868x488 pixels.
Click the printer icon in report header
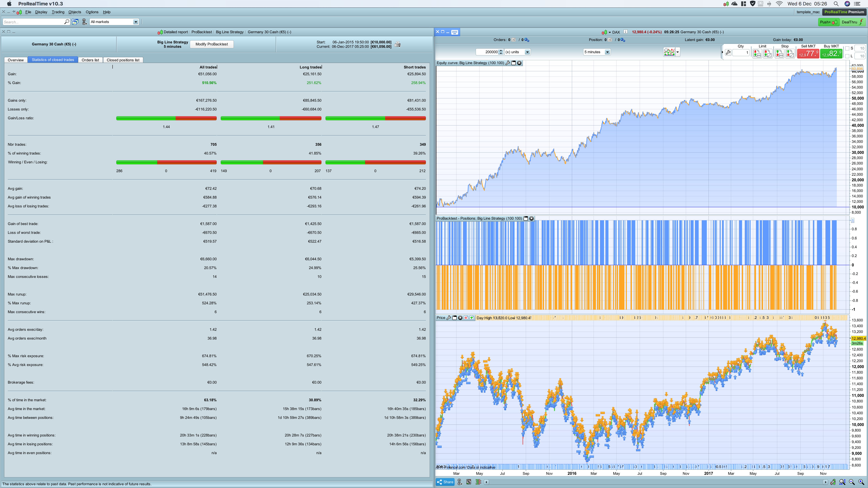pyautogui.click(x=398, y=44)
